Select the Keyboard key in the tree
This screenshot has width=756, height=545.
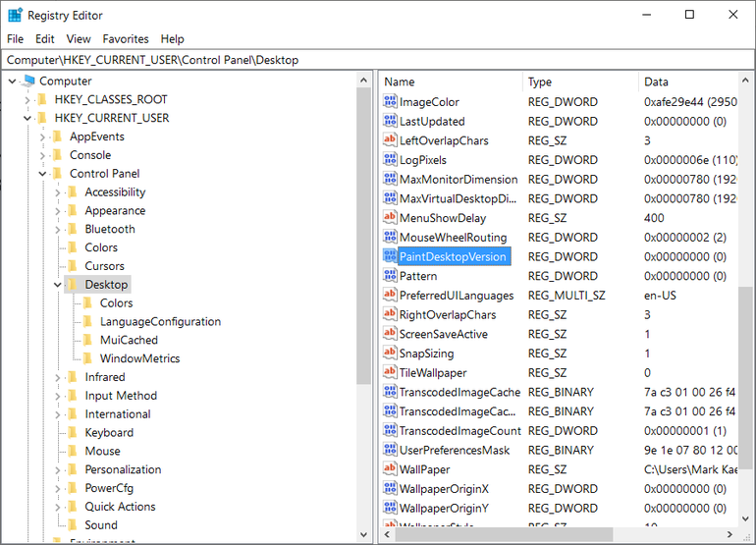click(109, 433)
